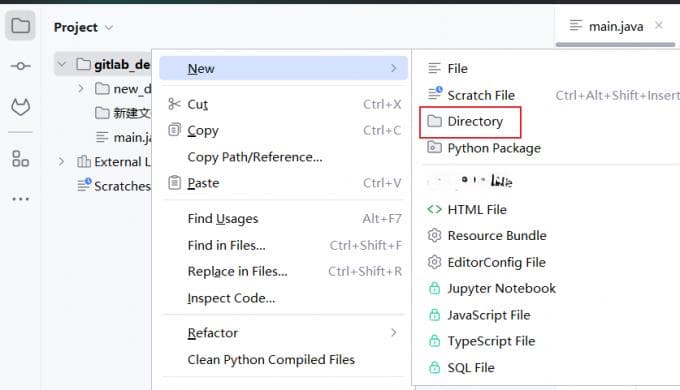Click the Python Package folder icon

tap(434, 147)
